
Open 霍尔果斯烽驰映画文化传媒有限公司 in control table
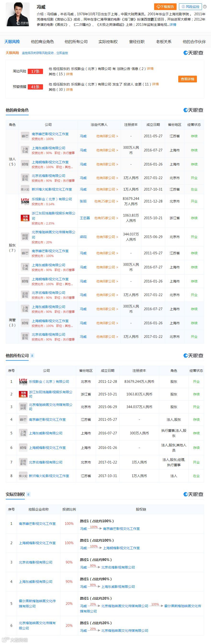[37, 603]
